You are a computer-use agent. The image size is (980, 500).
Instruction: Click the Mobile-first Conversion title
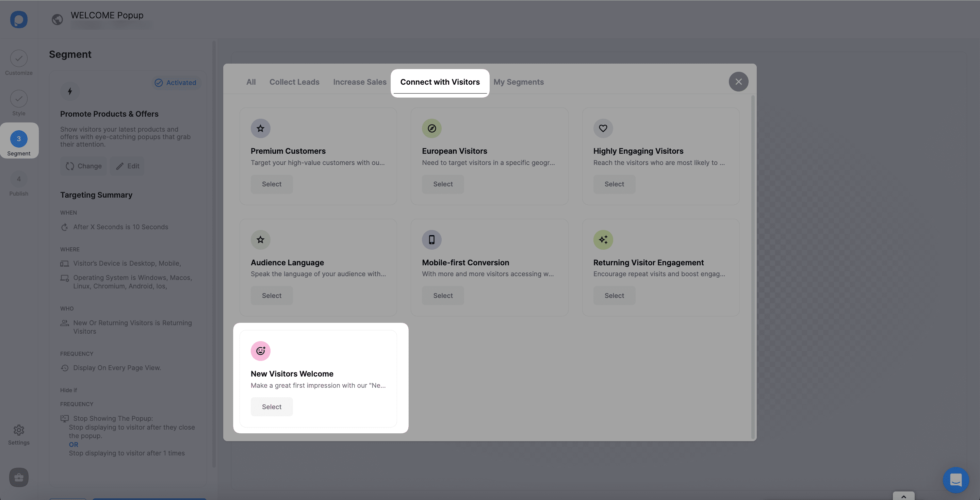coord(465,262)
